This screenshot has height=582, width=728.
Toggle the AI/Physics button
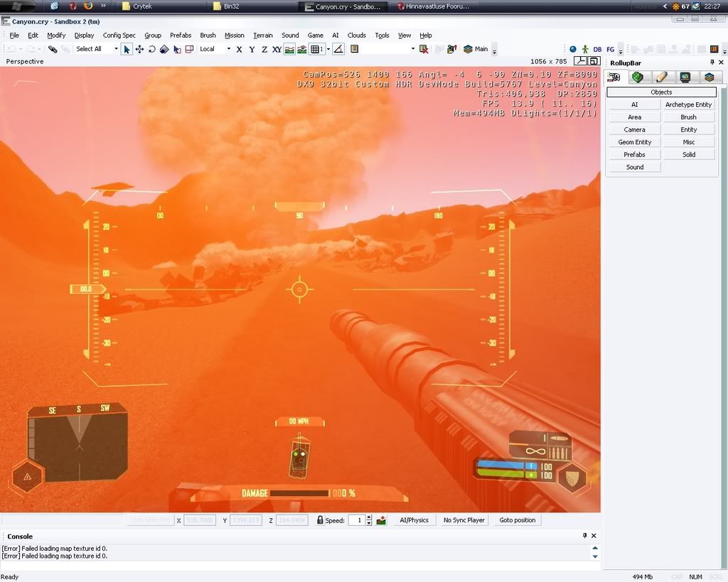(414, 520)
